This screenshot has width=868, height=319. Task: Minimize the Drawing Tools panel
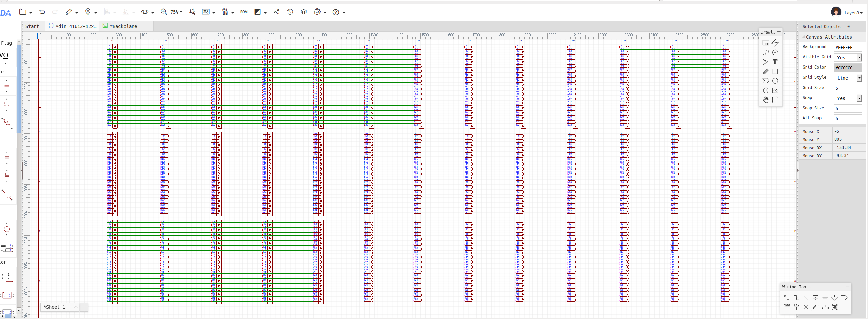pos(779,32)
